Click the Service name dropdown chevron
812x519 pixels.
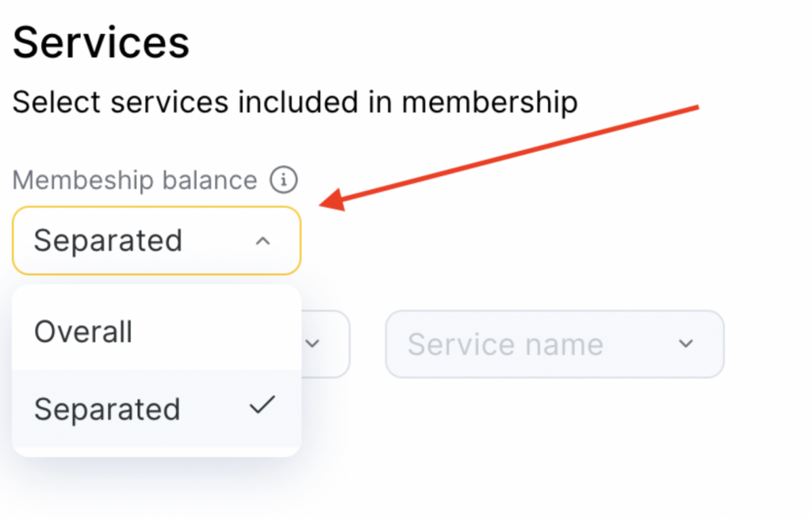[x=687, y=344]
